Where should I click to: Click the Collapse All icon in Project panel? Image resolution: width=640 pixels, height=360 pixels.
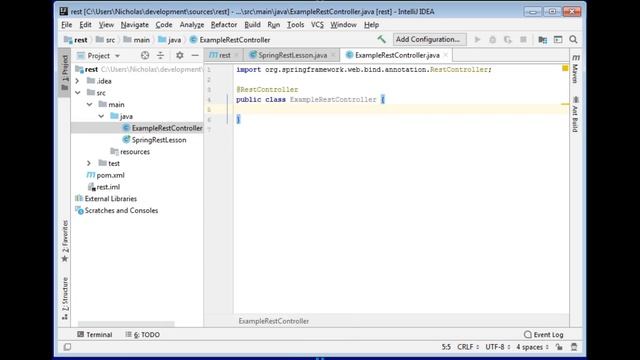pos(160,56)
